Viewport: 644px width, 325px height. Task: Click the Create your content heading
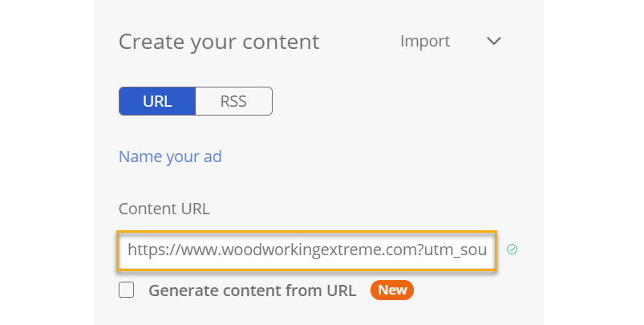click(219, 42)
